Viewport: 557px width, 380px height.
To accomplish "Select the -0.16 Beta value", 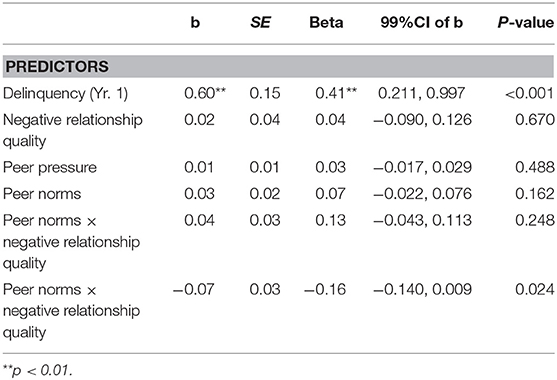I will point(325,289).
